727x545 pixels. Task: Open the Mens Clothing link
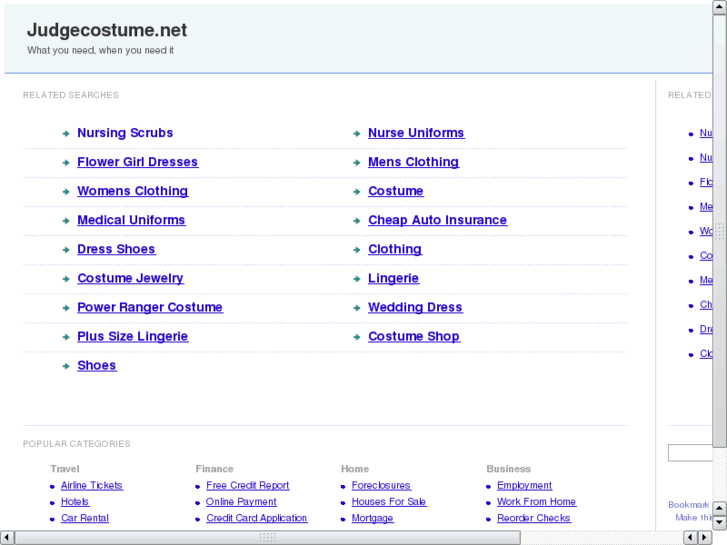pyautogui.click(x=414, y=162)
